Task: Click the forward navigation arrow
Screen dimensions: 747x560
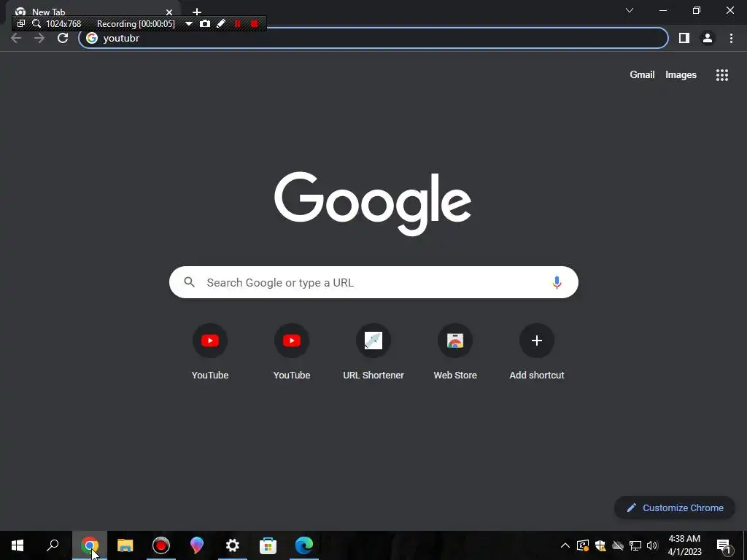Action: pos(39,38)
